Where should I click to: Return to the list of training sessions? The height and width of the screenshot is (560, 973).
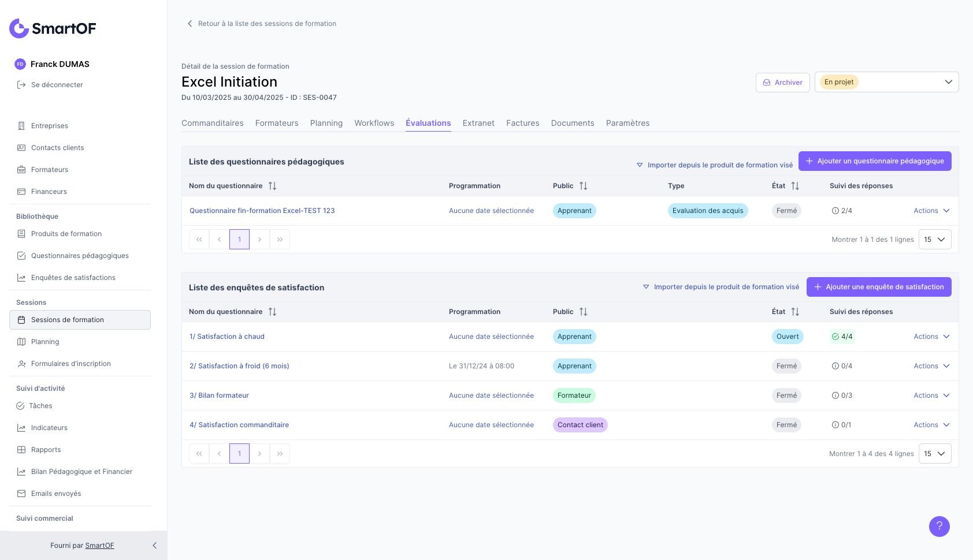click(x=262, y=24)
